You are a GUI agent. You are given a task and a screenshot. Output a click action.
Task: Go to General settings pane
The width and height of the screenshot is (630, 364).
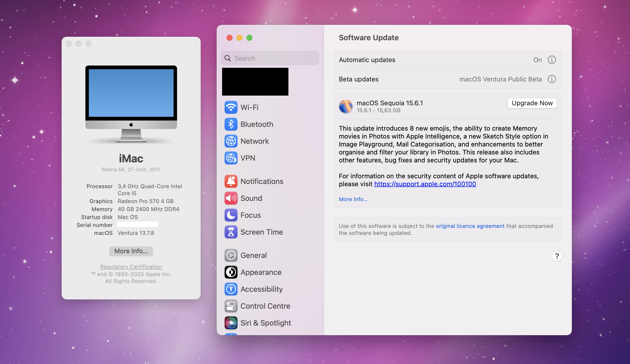point(253,255)
